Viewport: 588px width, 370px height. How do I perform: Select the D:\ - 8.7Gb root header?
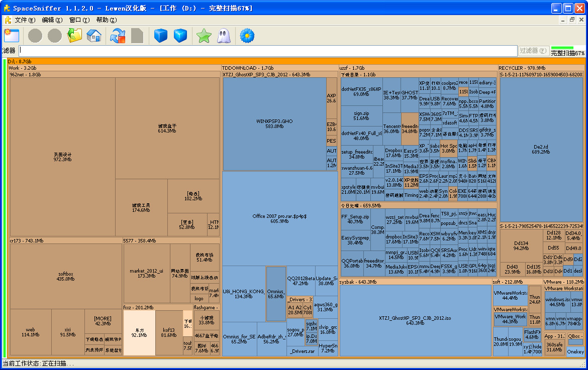[296, 61]
